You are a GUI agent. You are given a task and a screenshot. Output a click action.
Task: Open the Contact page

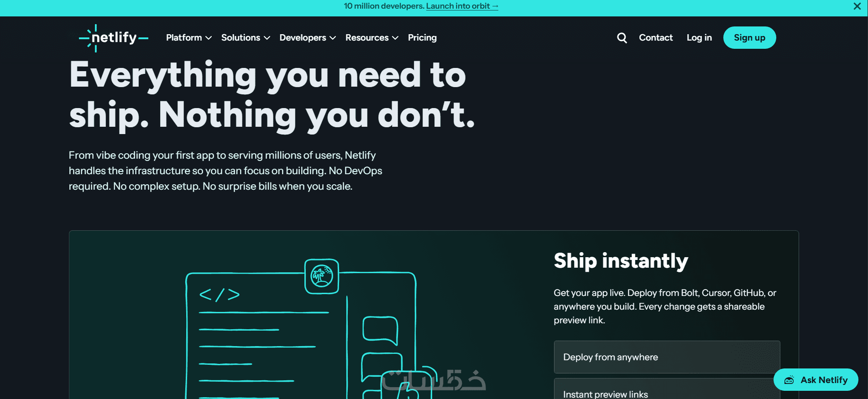pos(656,38)
